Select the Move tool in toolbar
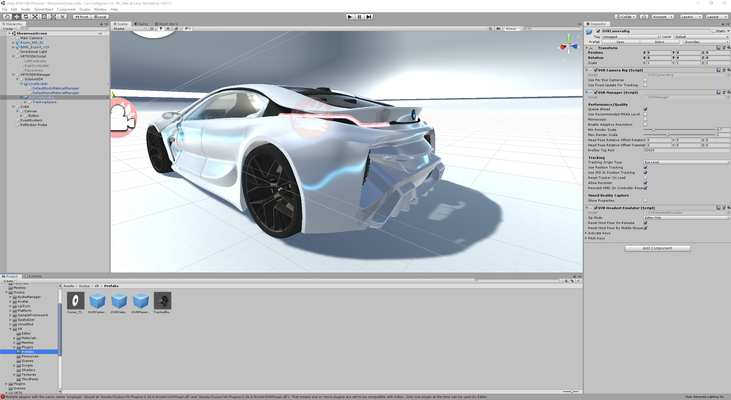Viewport: 731px width, 400px height. coord(17,16)
